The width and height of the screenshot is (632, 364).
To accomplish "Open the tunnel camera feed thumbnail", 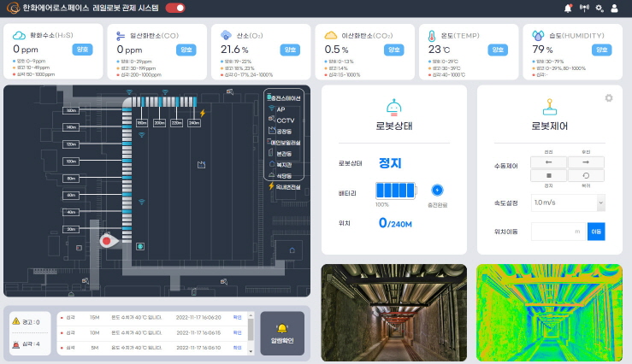I will (x=393, y=313).
